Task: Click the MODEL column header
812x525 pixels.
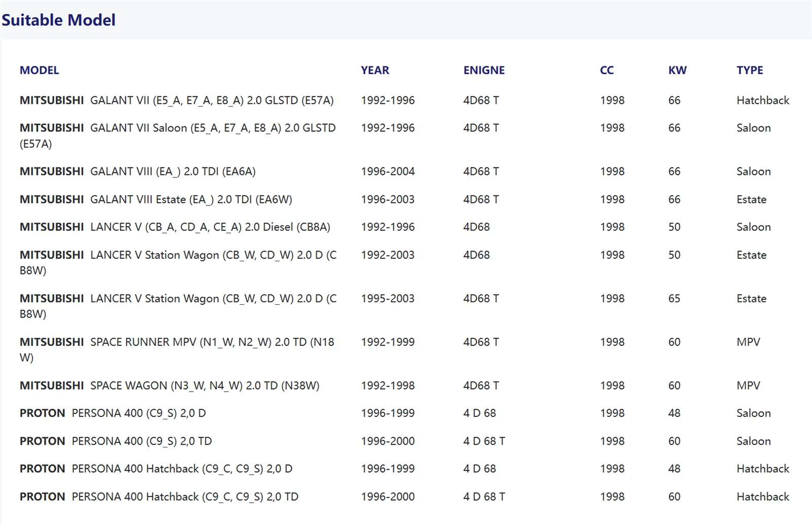Action: (x=39, y=71)
